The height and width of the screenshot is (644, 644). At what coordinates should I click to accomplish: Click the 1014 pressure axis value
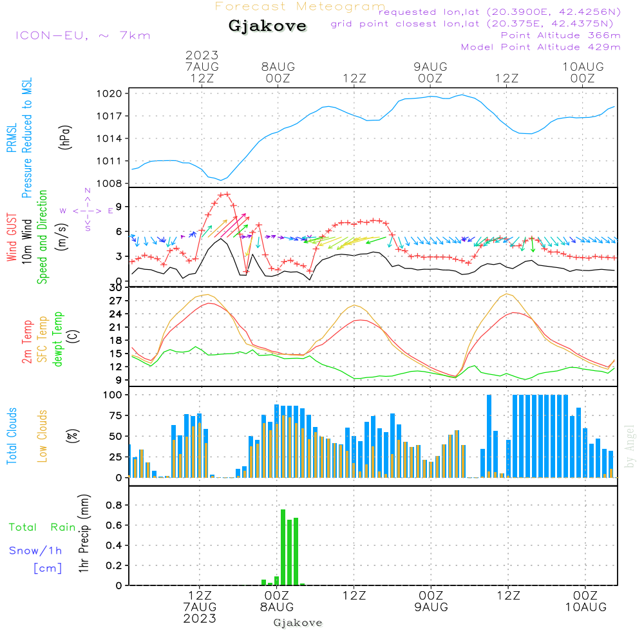(x=109, y=138)
